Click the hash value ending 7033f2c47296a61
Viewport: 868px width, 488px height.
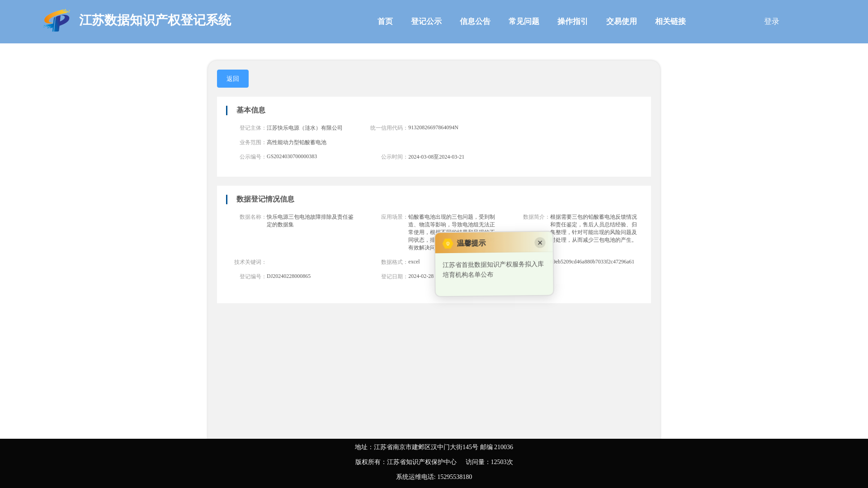point(594,262)
